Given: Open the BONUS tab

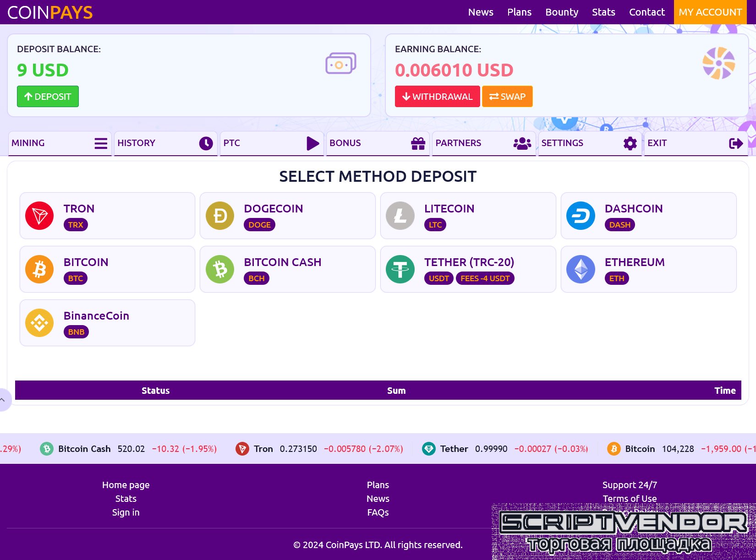Looking at the screenshot, I should (378, 143).
